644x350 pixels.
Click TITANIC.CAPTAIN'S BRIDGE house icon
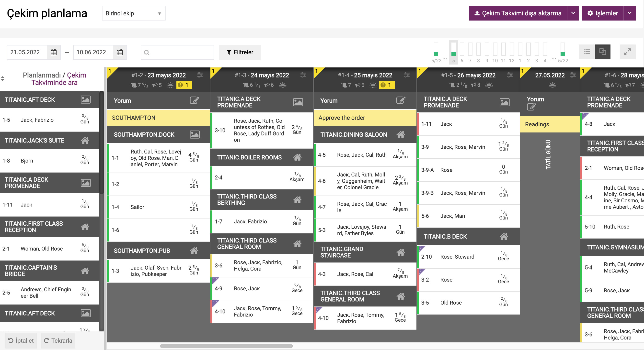click(x=85, y=271)
